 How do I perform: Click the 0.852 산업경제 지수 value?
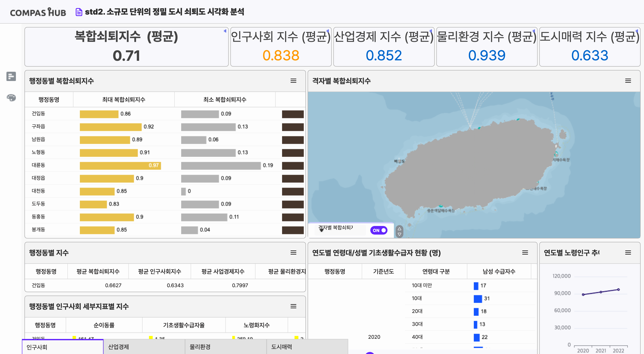[383, 55]
